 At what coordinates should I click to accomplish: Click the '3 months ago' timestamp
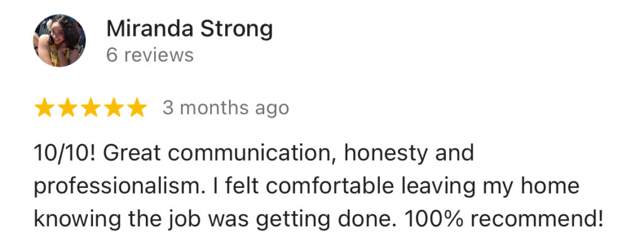[x=226, y=109]
